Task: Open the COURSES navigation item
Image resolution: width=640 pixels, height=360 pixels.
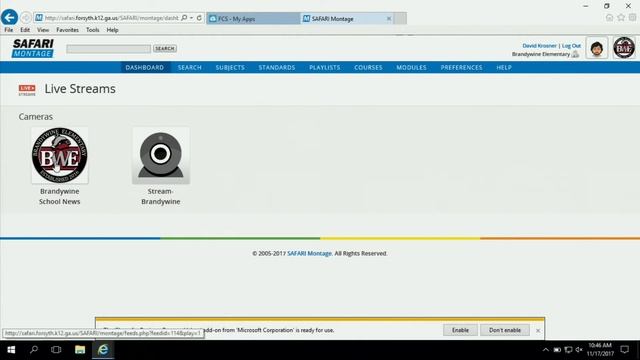Action: click(368, 67)
